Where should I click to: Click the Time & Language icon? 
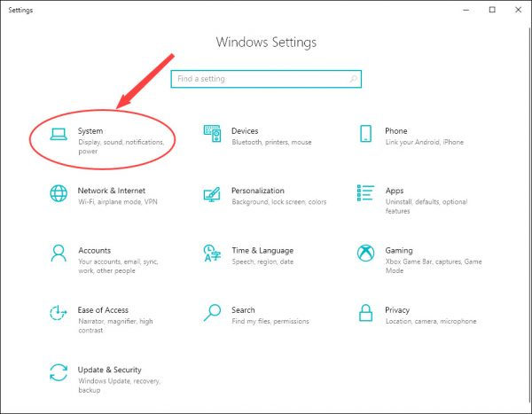(212, 254)
